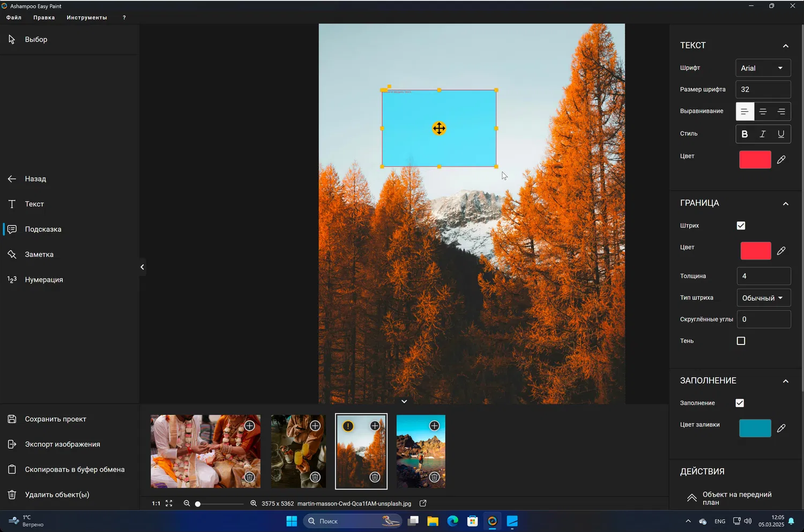This screenshot has width=804, height=532.
Task: Open image file in external viewer
Action: tap(423, 504)
